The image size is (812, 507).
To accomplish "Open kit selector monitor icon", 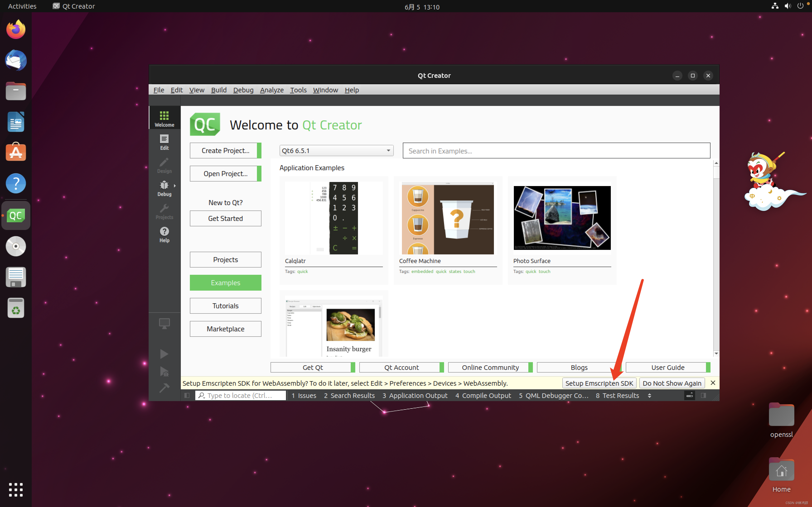I will coord(164,323).
